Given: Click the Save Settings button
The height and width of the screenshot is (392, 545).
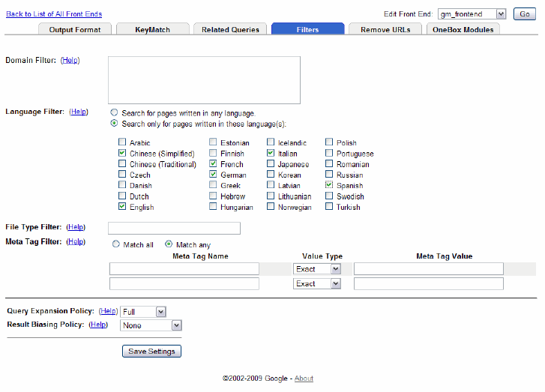Looking at the screenshot, I should (151, 352).
